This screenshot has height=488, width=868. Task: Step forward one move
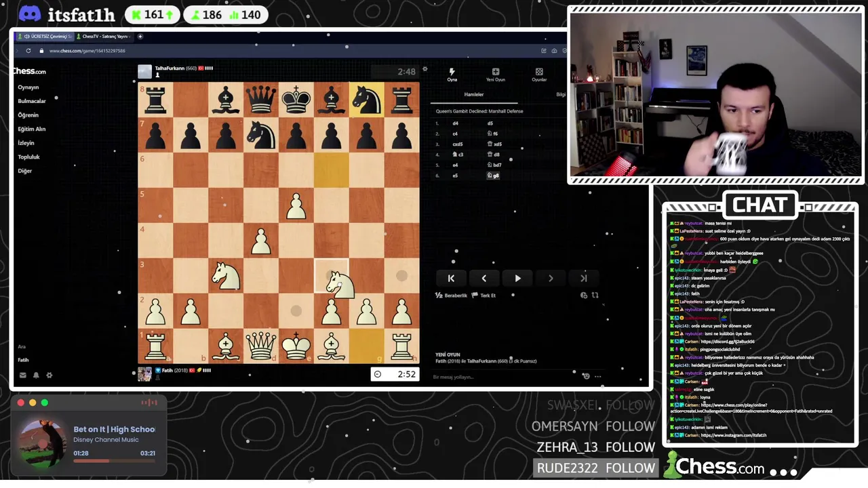pos(551,278)
